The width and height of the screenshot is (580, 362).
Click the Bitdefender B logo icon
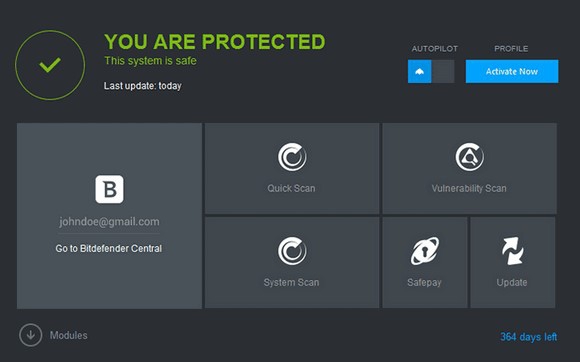(109, 189)
